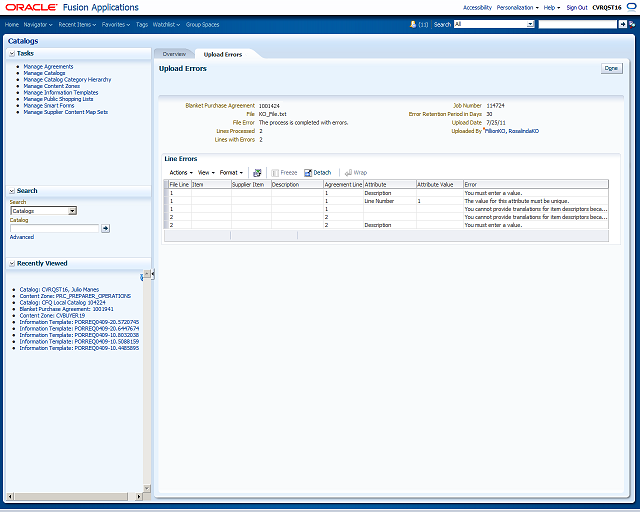Collapse the Tasks panel

[12, 53]
